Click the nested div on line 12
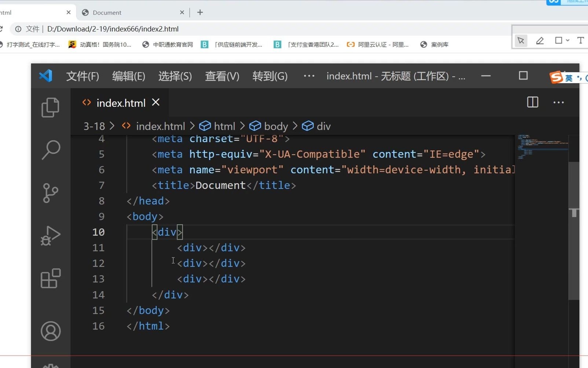This screenshot has width=588, height=368. (211, 263)
